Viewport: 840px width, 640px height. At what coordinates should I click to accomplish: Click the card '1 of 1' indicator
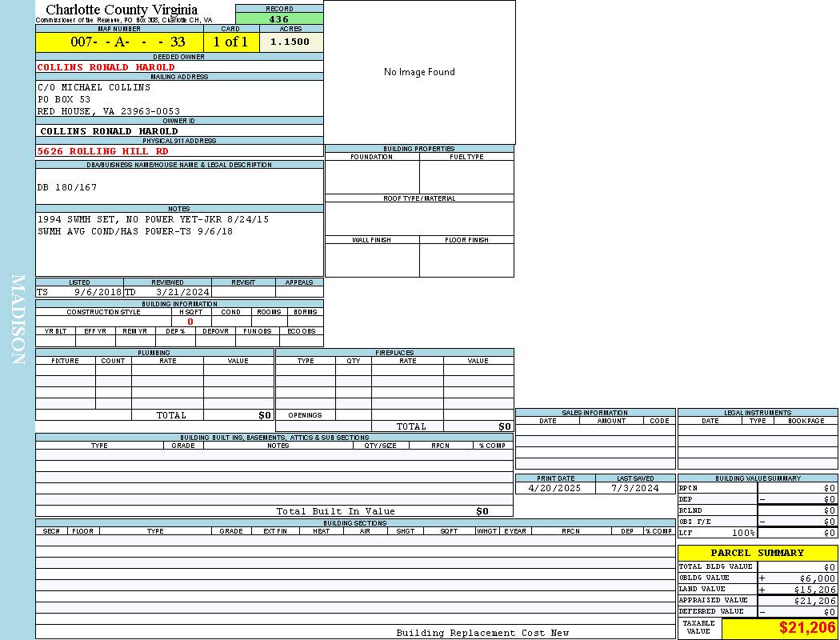pyautogui.click(x=230, y=42)
